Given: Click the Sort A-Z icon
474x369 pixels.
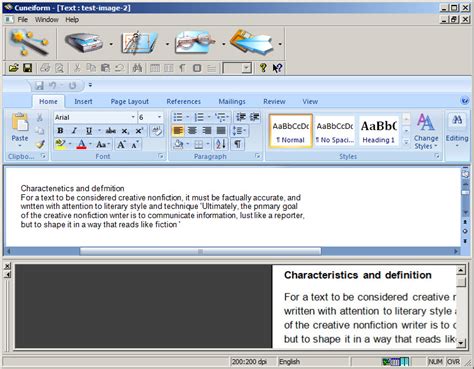Looking at the screenshot, I should (221, 144).
